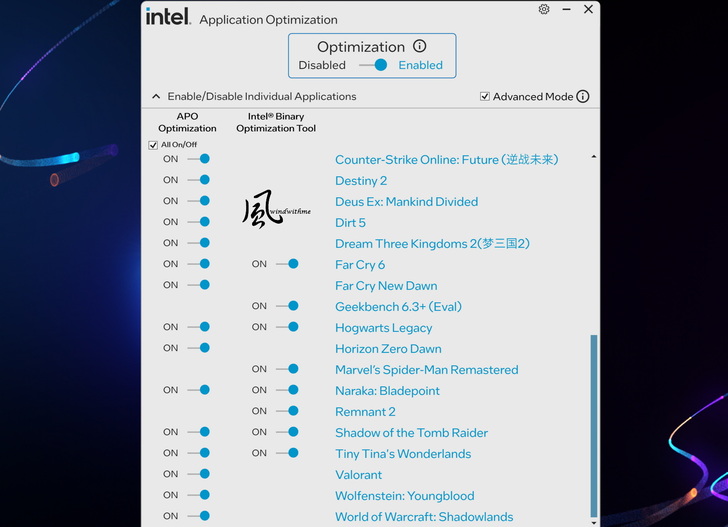
Task: Show the Advanced Mode info icon
Action: click(583, 96)
